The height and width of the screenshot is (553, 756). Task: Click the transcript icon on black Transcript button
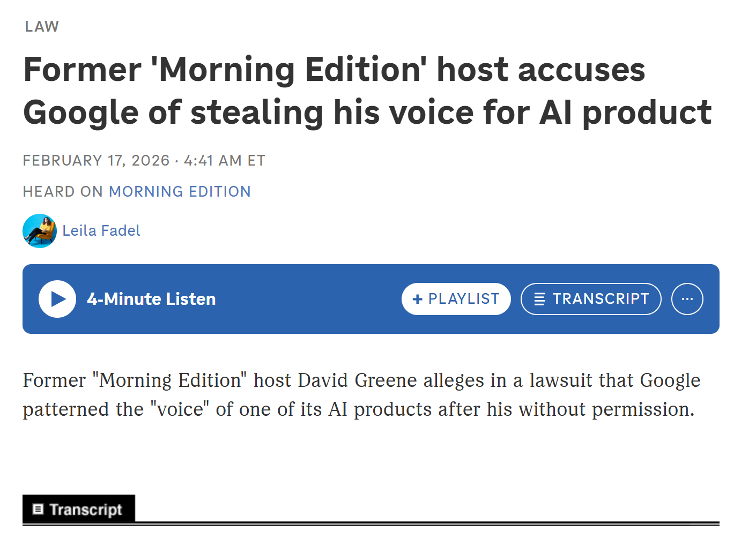38,509
